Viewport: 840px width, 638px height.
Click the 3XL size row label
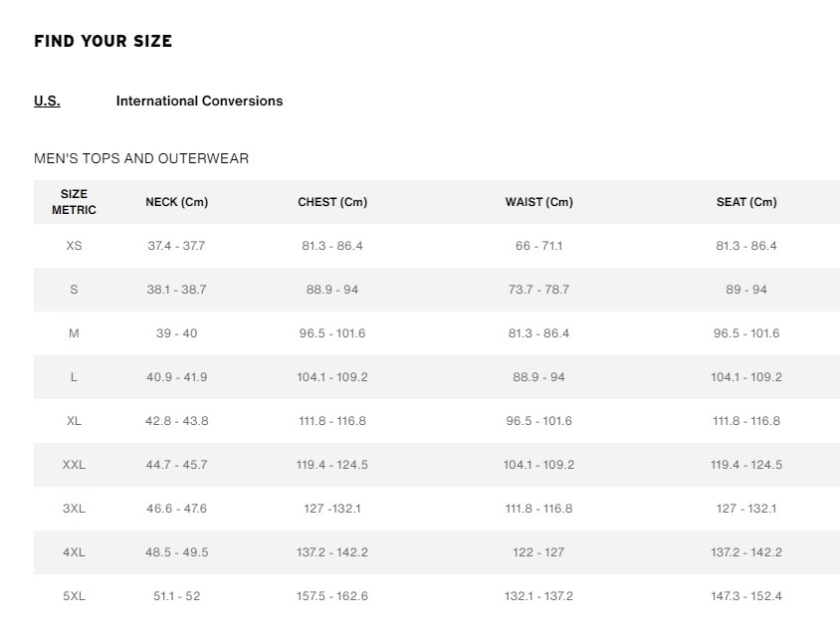tap(74, 509)
